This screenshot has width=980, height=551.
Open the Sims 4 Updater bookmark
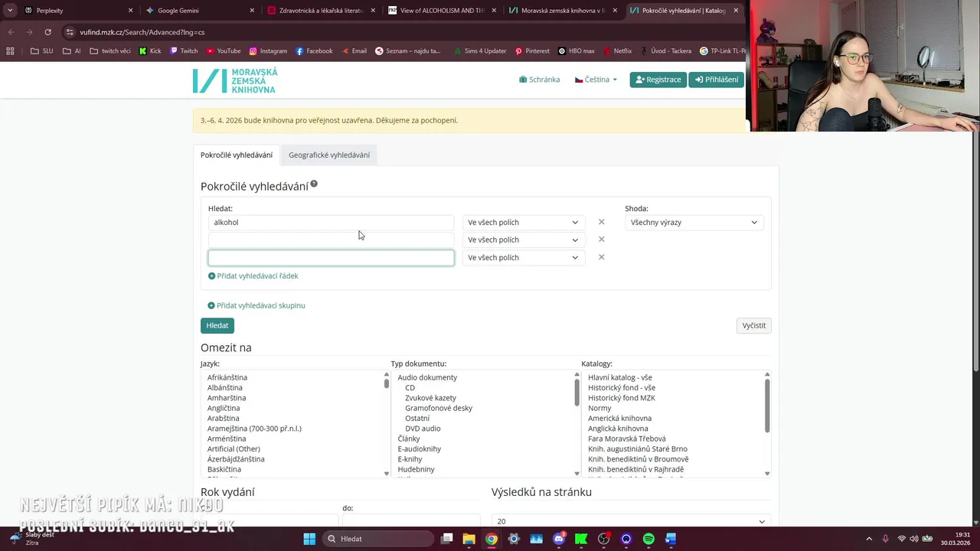[x=479, y=51]
